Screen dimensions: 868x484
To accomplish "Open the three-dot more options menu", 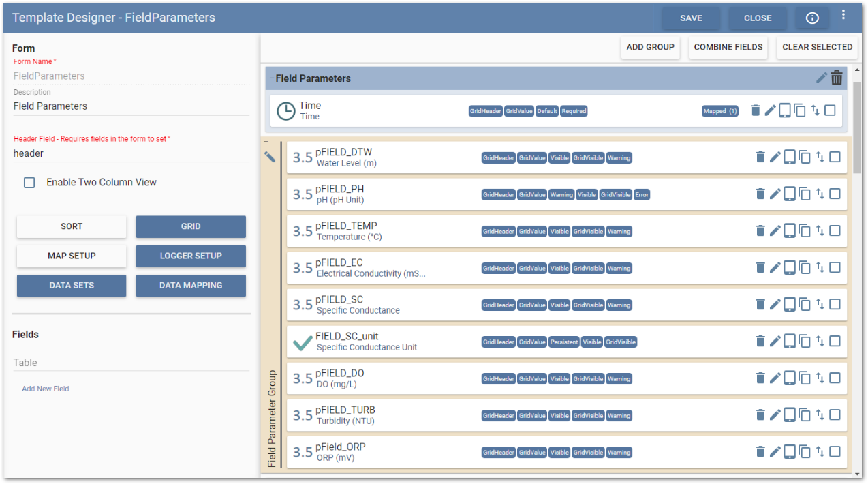I will coord(843,15).
